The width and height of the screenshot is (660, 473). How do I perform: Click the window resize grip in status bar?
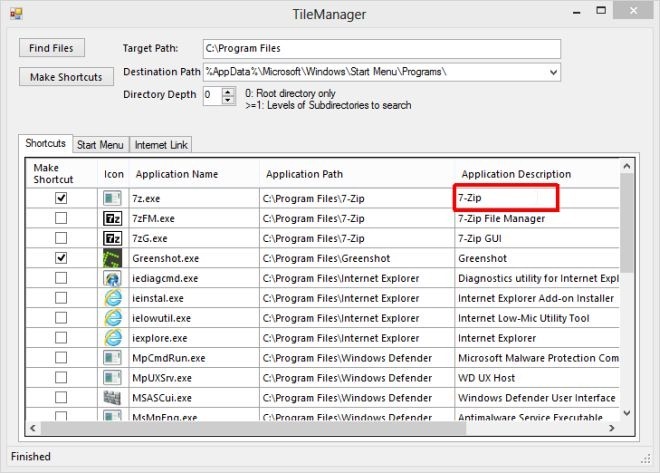pyautogui.click(x=646, y=460)
